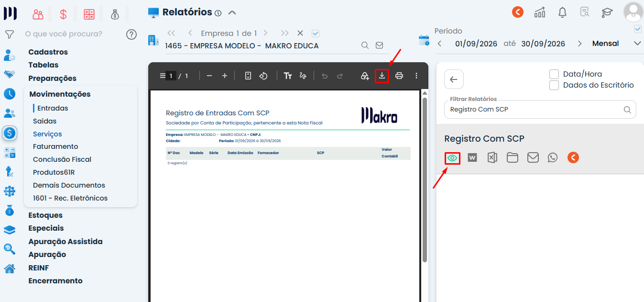Go to previous company arrow
Screen dimensions: 644x302
190,33
